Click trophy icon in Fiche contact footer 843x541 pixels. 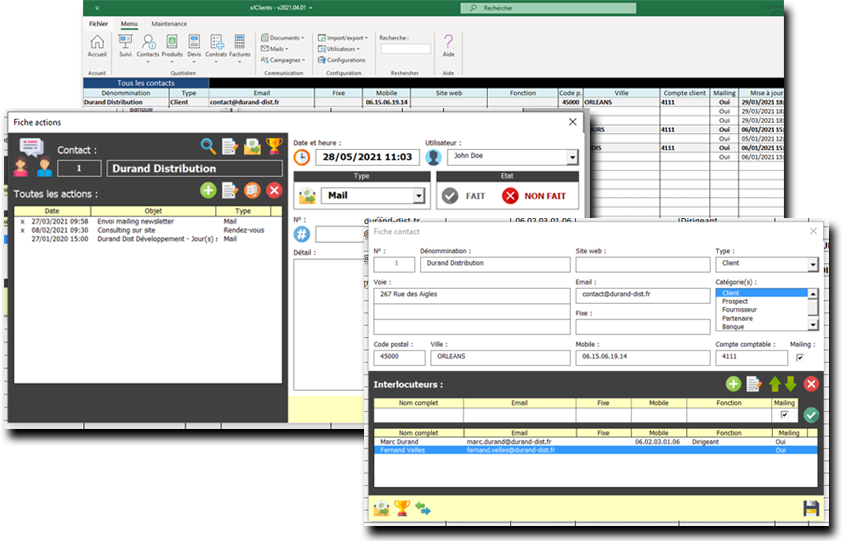coord(402,508)
